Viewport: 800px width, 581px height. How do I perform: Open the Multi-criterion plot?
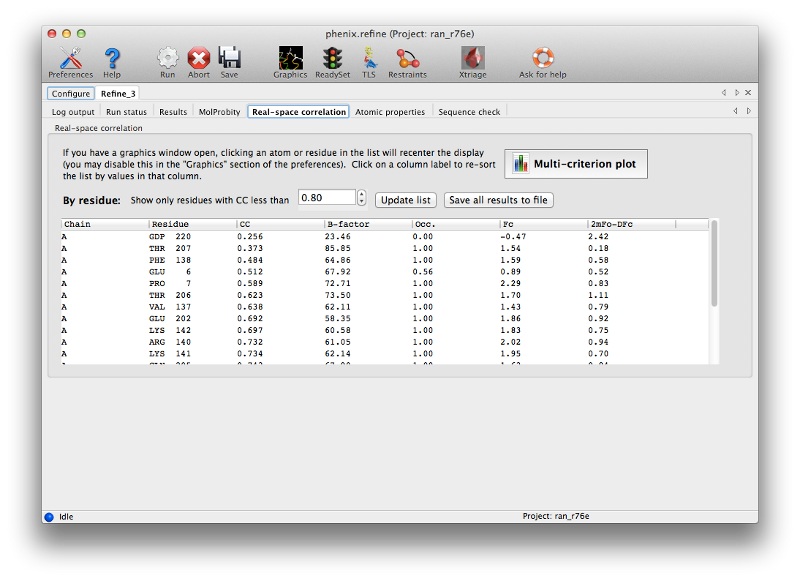tap(576, 164)
